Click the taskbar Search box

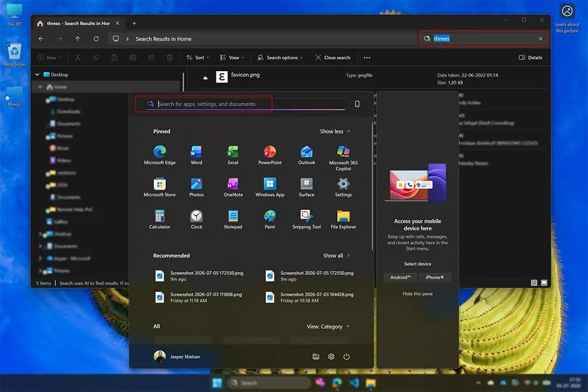pyautogui.click(x=269, y=383)
